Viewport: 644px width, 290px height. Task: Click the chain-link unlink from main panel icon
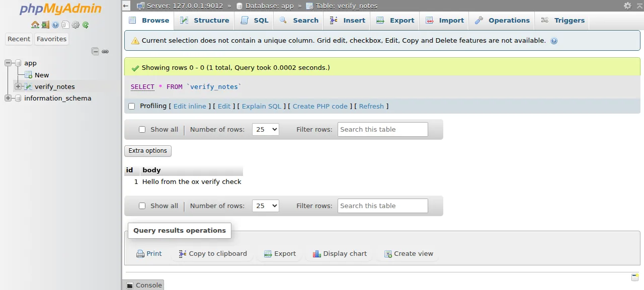click(x=105, y=51)
